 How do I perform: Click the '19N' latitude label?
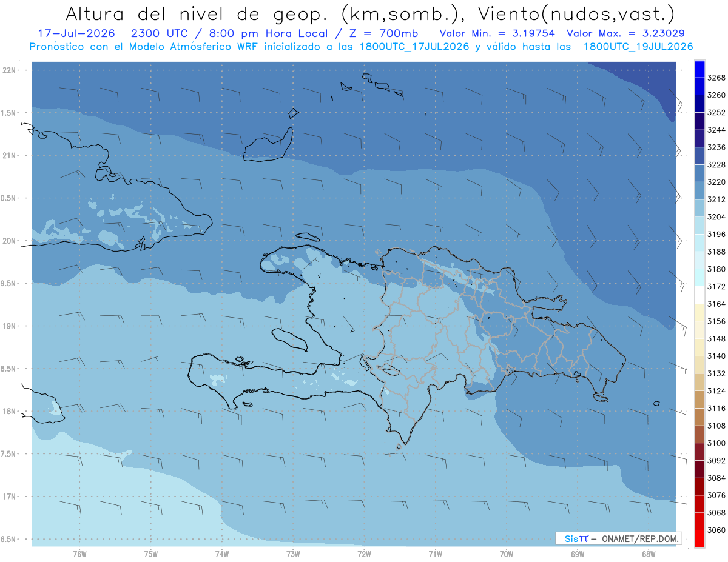coord(9,326)
